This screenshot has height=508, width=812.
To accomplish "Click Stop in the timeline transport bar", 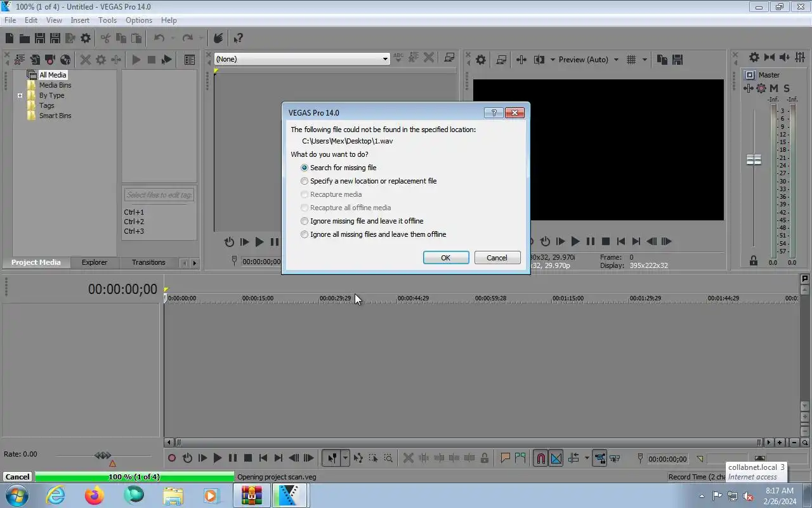I will click(x=248, y=458).
